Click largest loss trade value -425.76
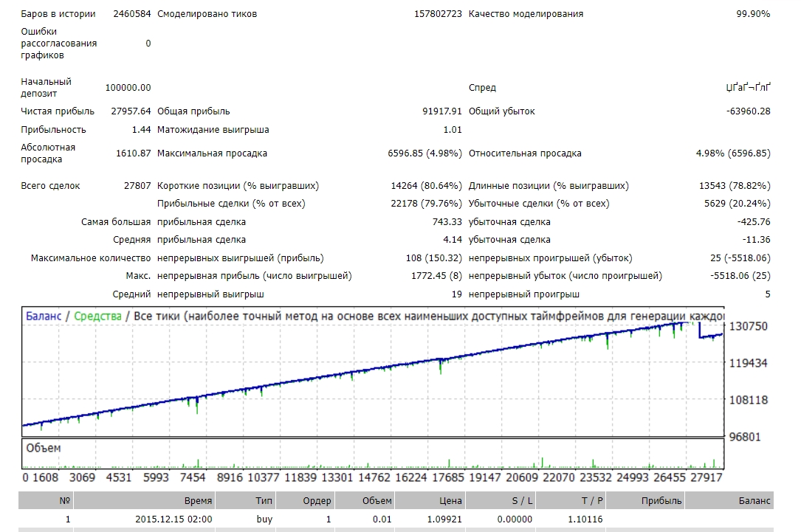 (x=754, y=221)
